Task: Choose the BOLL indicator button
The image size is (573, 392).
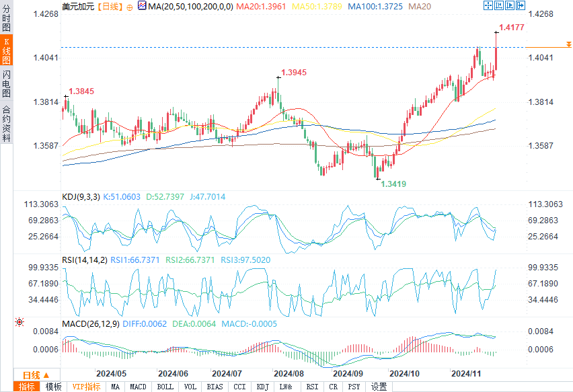Action: (165, 387)
